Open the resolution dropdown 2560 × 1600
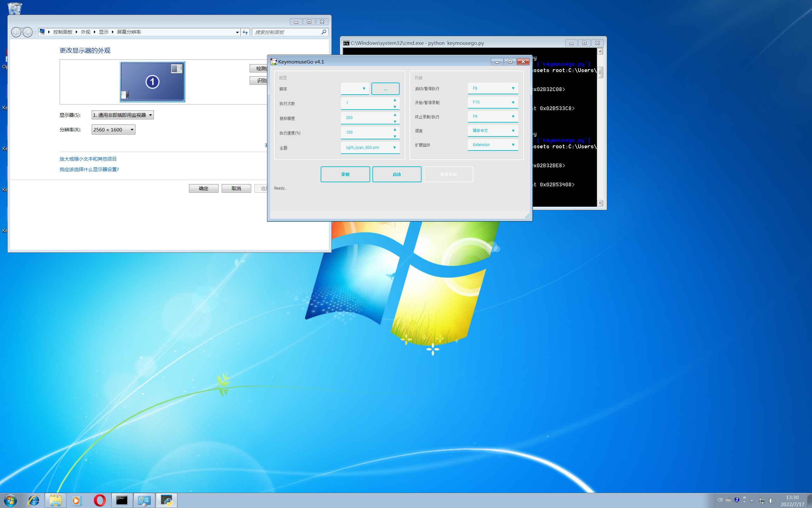Screen dimensions: 812x508 [114, 130]
